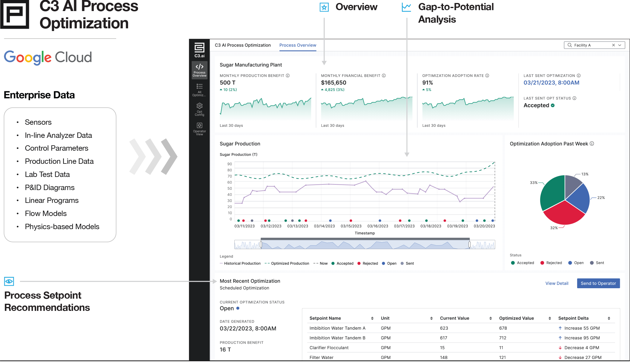630x364 pixels.
Task: Click the left handle of timeline range slider
Action: point(261,245)
